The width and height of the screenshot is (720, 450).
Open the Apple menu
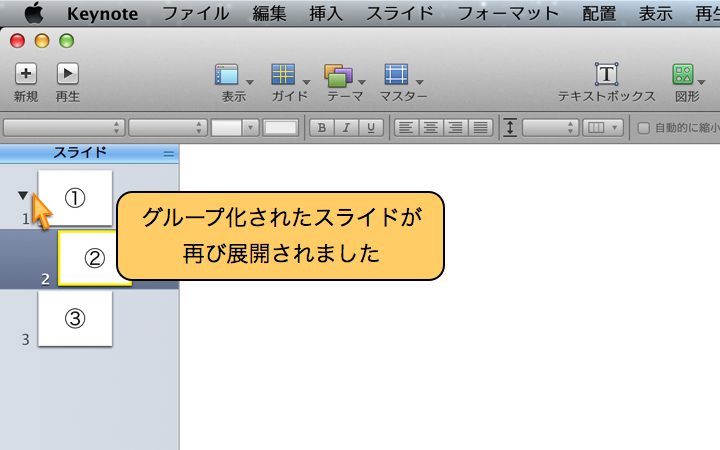[34, 13]
